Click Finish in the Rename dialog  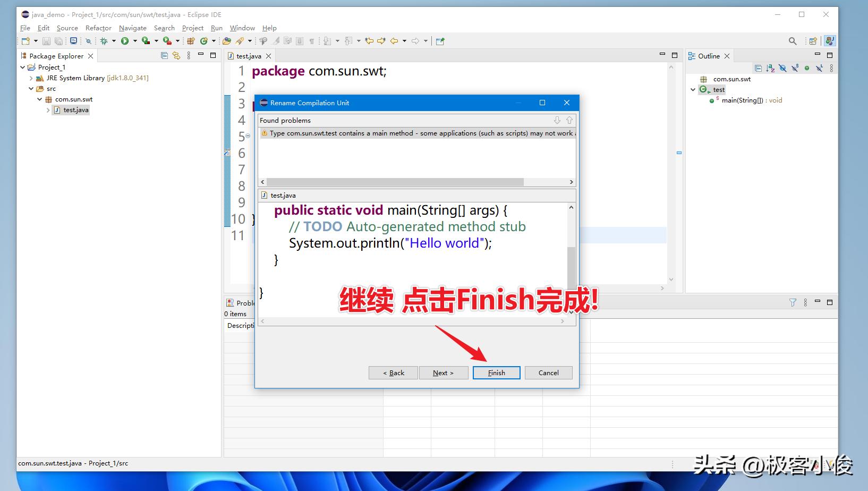(496, 373)
